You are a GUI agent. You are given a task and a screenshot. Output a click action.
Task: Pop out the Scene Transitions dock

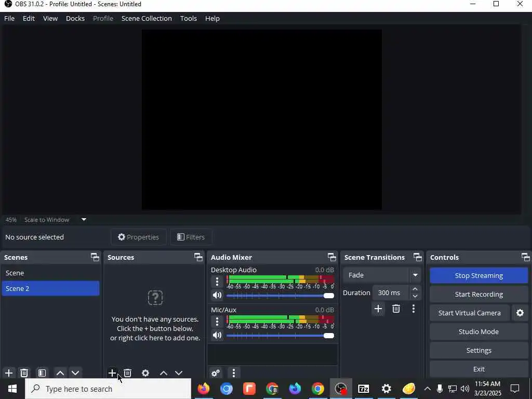coord(418,257)
